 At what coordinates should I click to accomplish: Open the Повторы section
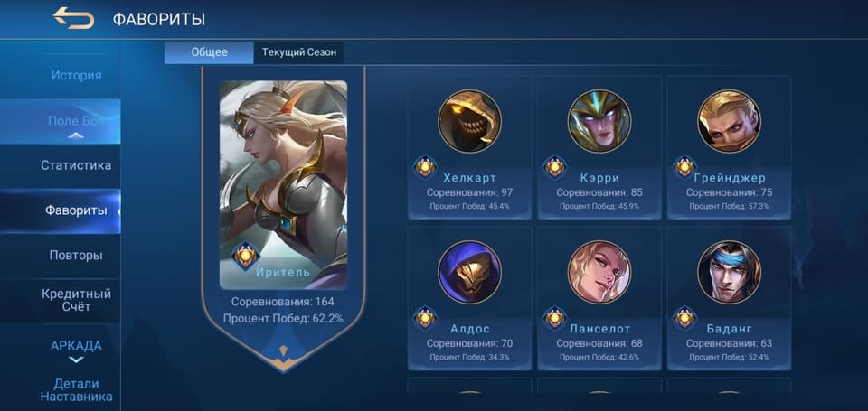click(76, 256)
